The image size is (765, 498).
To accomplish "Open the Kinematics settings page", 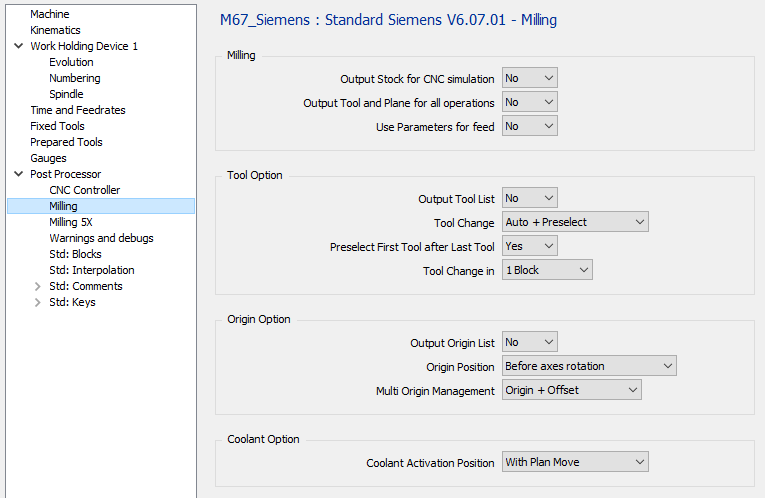I will click(x=55, y=30).
